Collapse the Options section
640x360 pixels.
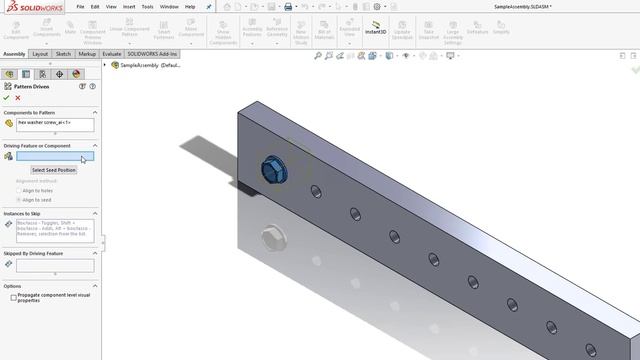pos(95,286)
